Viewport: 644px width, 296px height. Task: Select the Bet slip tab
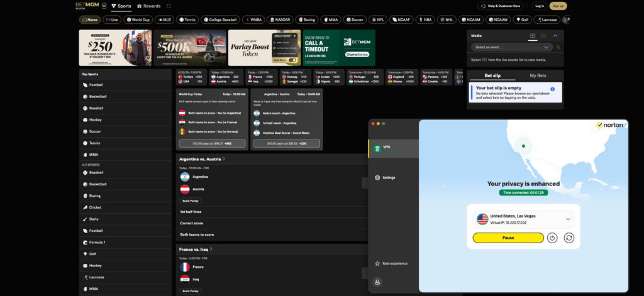(492, 75)
